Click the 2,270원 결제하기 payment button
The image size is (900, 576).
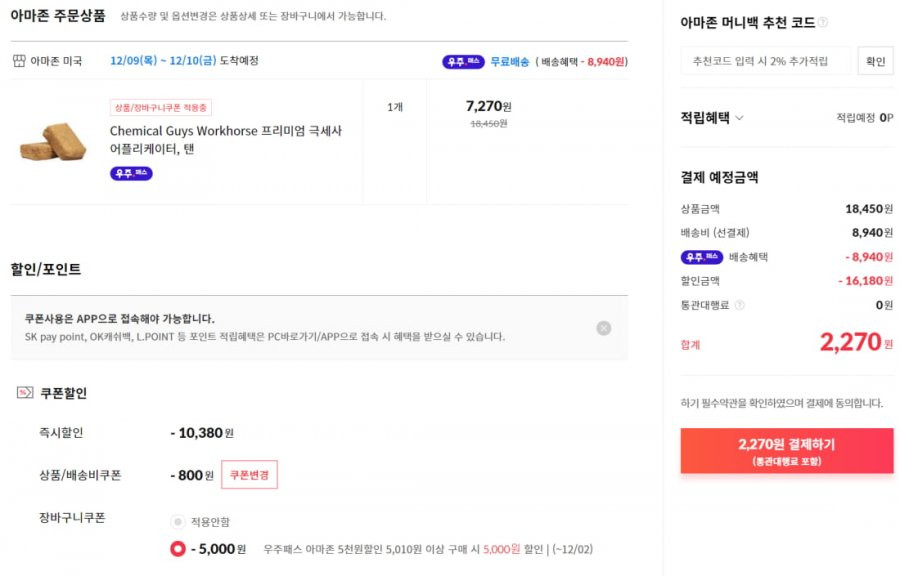[787, 451]
